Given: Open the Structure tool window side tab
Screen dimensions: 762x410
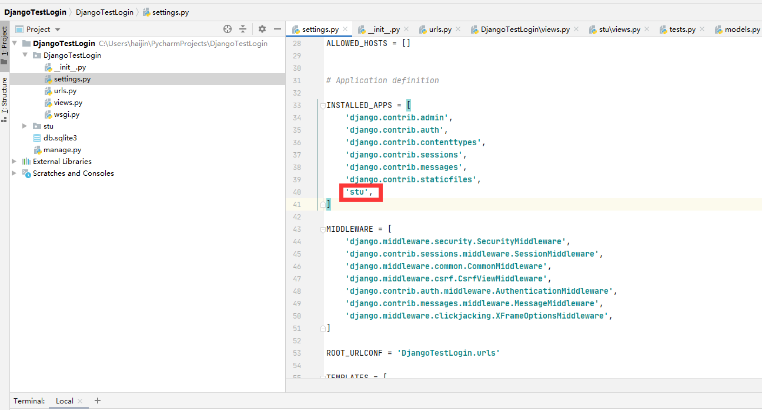Looking at the screenshot, I should pos(4,99).
